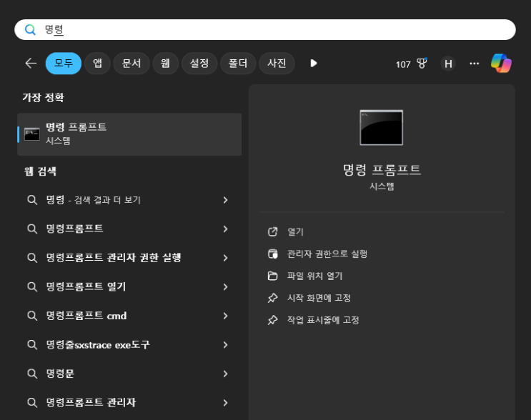Switch to the 사진 filter tab
This screenshot has height=420, width=531.
coord(277,64)
